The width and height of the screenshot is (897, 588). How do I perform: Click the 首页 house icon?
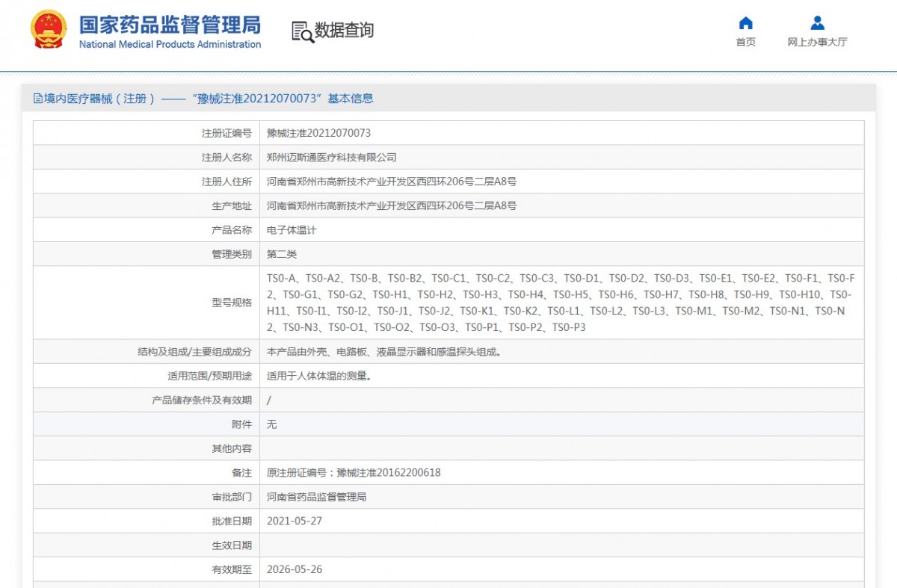pos(745,23)
